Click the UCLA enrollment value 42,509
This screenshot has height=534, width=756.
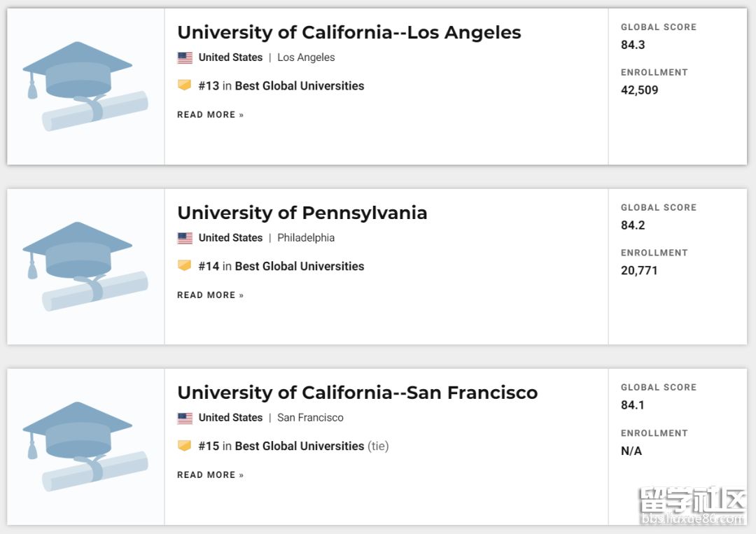click(x=639, y=90)
